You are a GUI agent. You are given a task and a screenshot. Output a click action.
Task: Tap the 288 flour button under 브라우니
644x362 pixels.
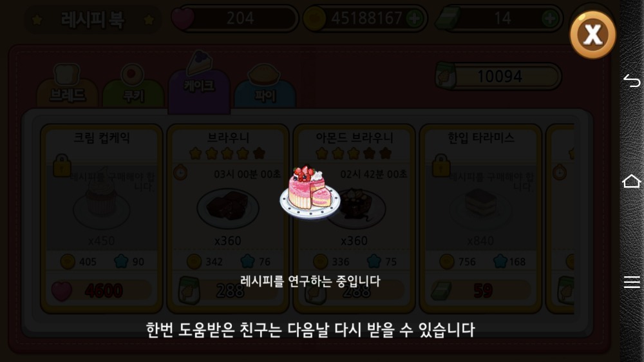[228, 291]
